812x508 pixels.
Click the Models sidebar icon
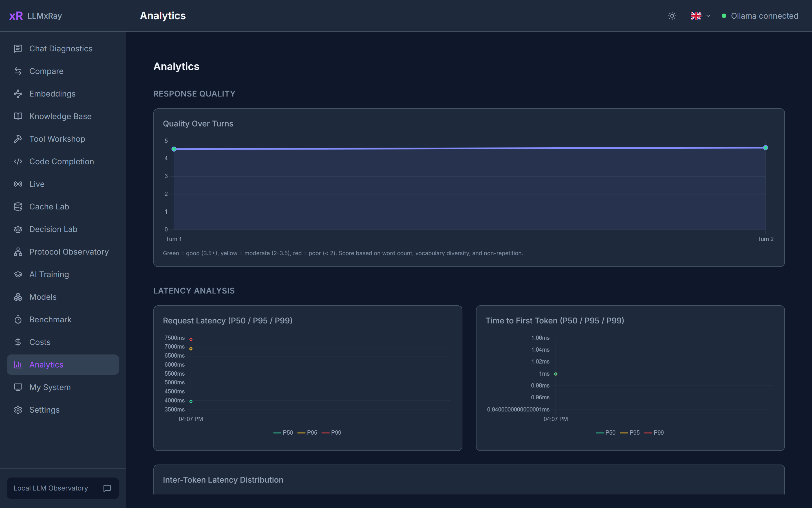point(18,297)
